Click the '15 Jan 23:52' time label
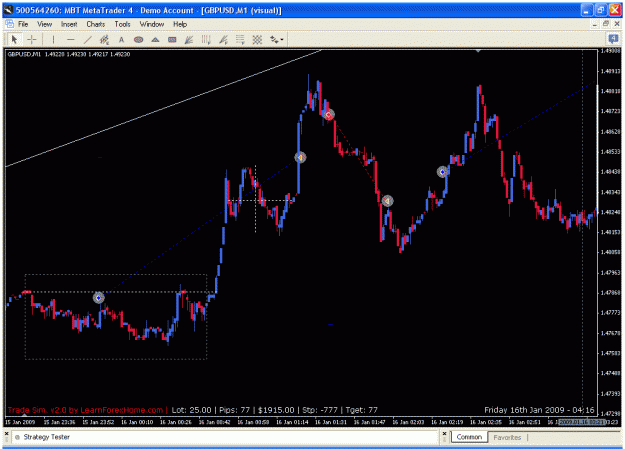The image size is (625, 449). point(98,422)
